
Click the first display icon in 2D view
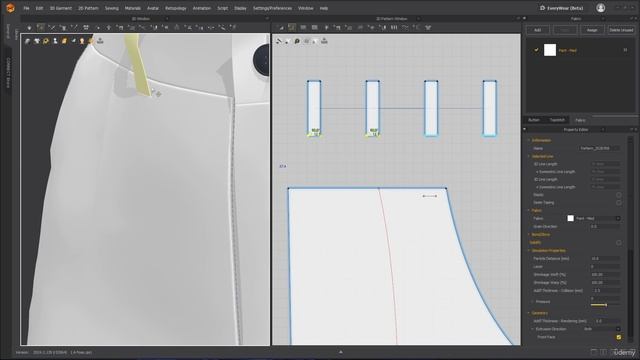point(279,41)
